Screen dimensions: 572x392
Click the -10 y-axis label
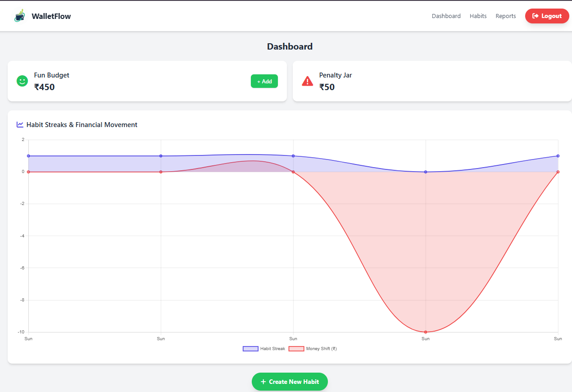22,332
